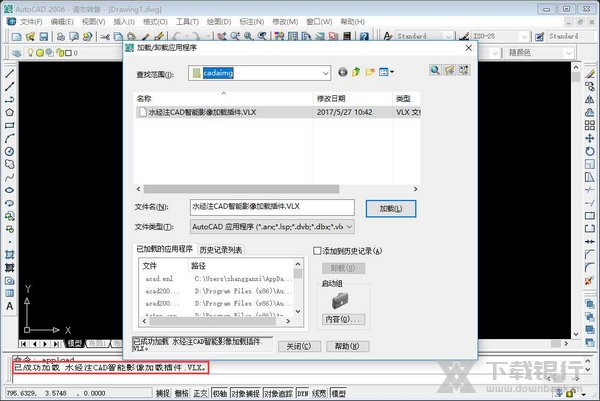Image resolution: width=600 pixels, height=401 pixels.
Task: Click the Zoom Window icon
Action: [x=249, y=37]
